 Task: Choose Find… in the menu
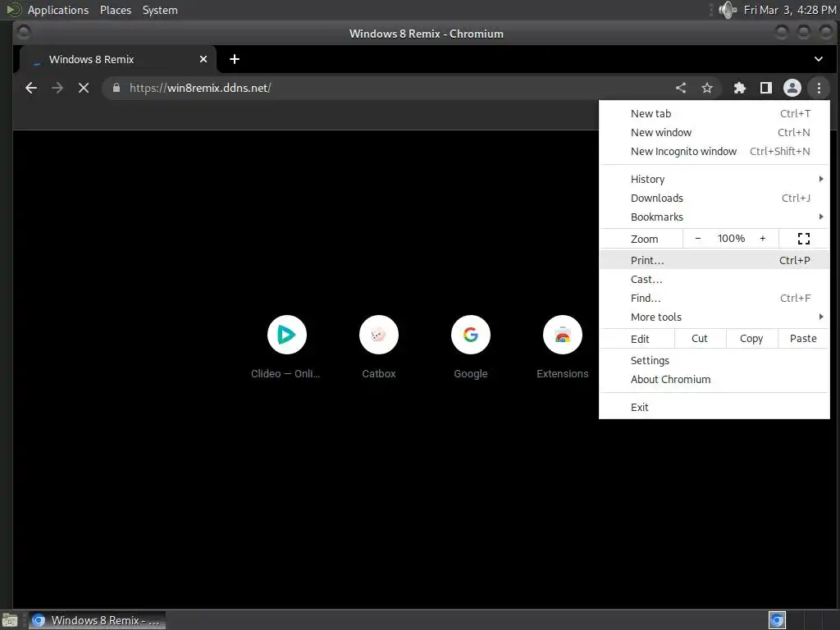click(714, 298)
